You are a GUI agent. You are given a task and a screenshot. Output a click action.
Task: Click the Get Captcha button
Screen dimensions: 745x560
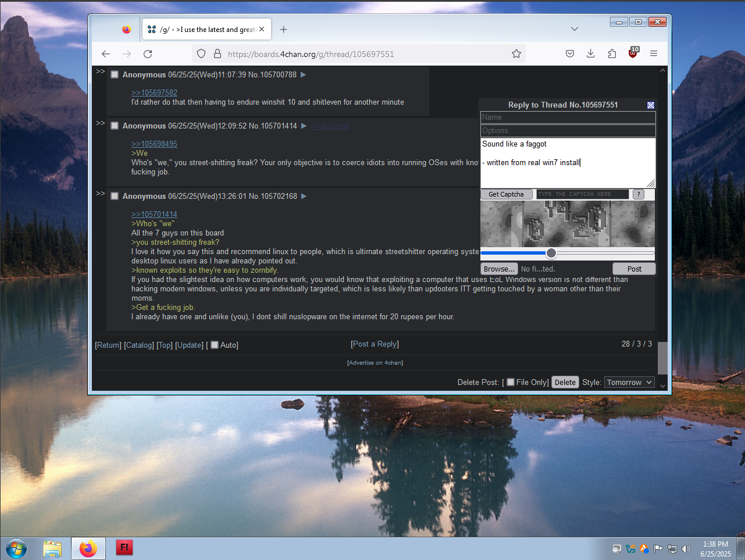coord(507,194)
